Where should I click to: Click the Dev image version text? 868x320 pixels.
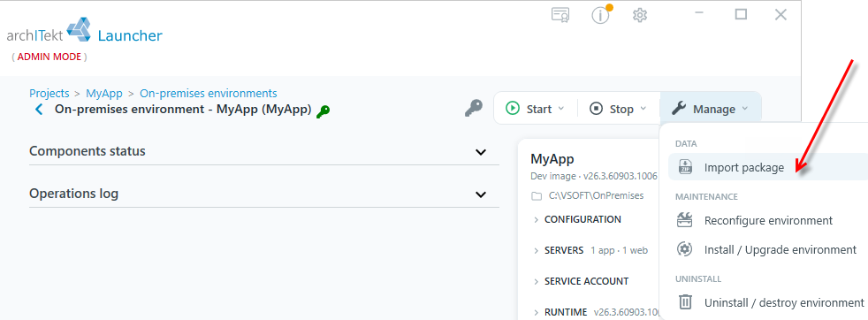593,177
